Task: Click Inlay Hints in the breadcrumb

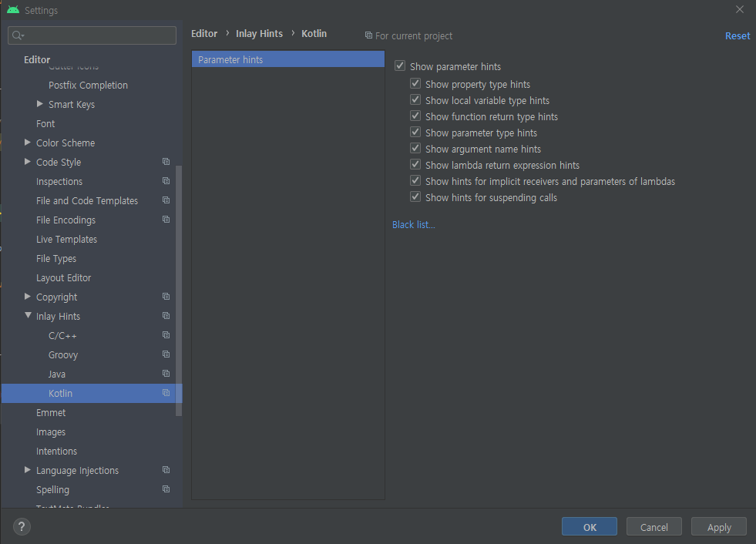Action: tap(260, 34)
